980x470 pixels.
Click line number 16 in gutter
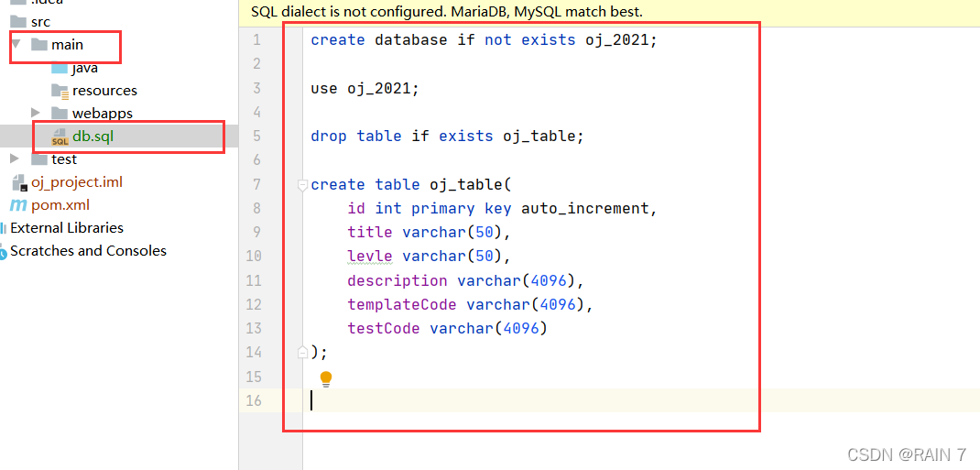click(253, 400)
